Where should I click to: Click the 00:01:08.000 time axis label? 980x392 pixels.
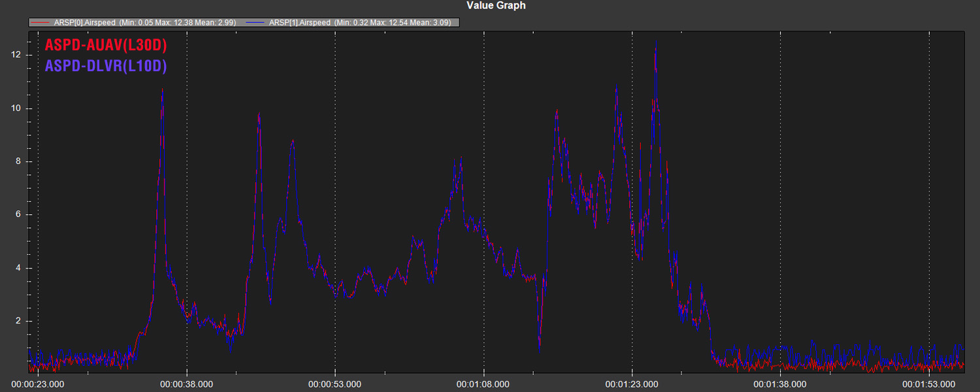[x=483, y=384]
